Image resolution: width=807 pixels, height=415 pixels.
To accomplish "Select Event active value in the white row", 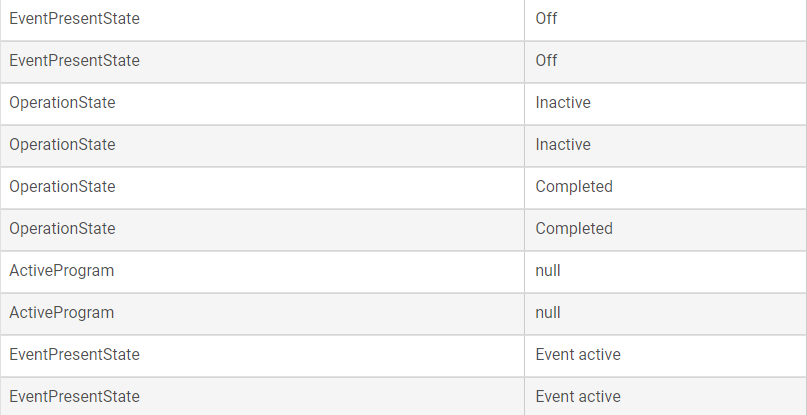I will (x=578, y=355).
